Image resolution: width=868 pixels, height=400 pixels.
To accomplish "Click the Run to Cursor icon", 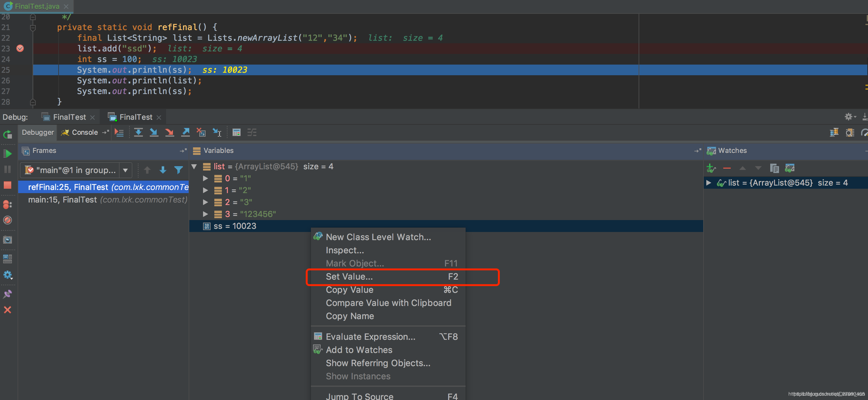I will [x=217, y=132].
